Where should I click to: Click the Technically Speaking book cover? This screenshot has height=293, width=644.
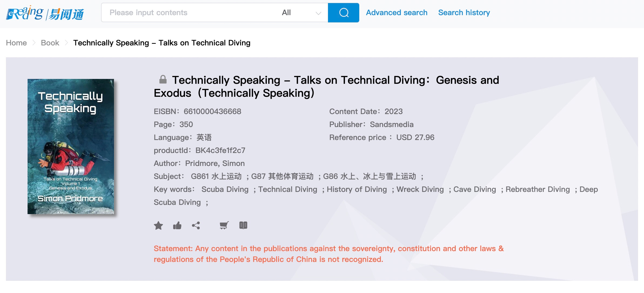71,146
